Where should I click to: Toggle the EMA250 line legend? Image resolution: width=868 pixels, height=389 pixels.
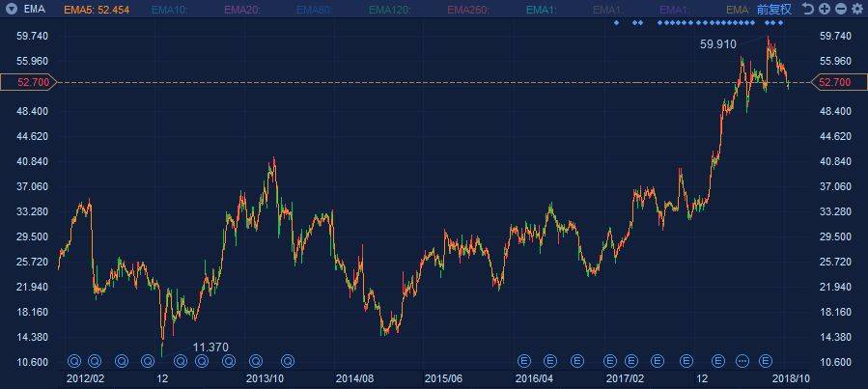[463, 9]
